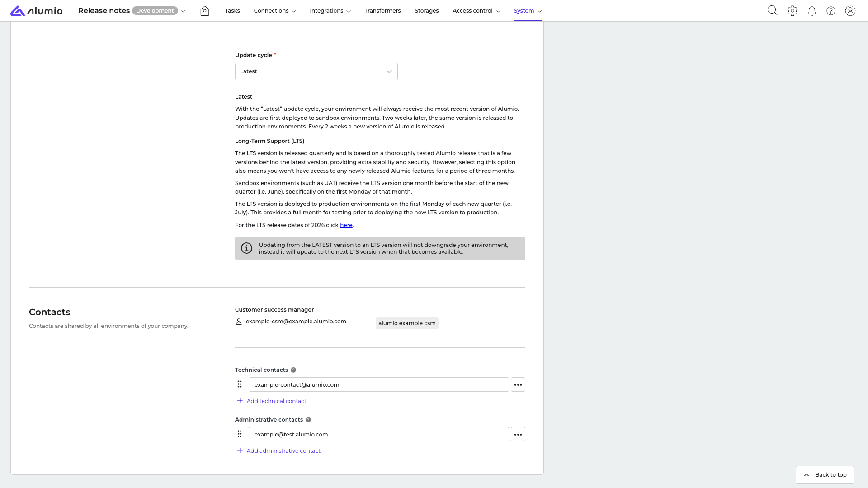Click the Release notes page title
Image resolution: width=868 pixels, height=488 pixels.
[104, 11]
